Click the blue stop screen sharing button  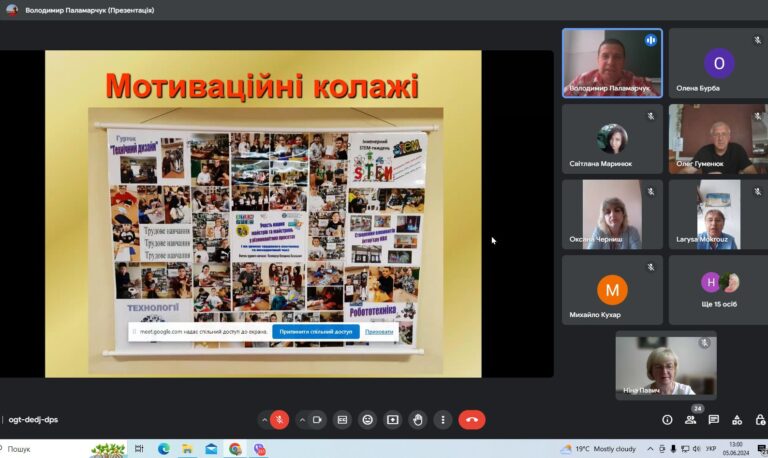point(316,332)
